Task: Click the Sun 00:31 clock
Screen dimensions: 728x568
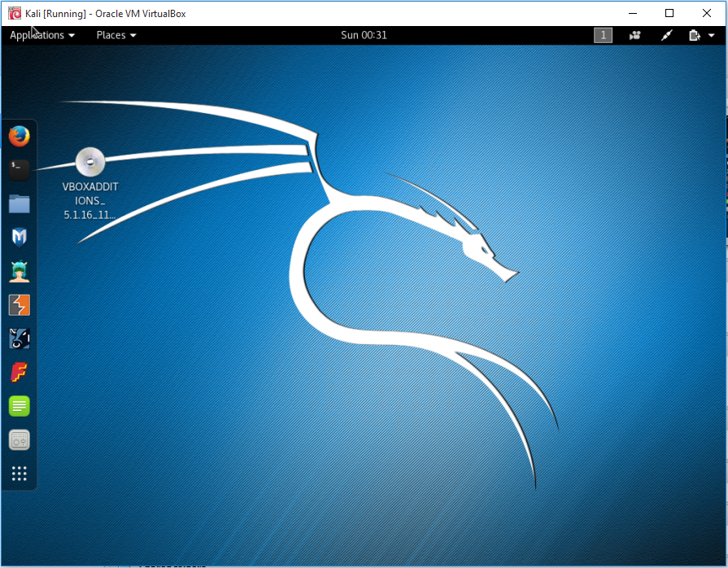Action: tap(364, 35)
